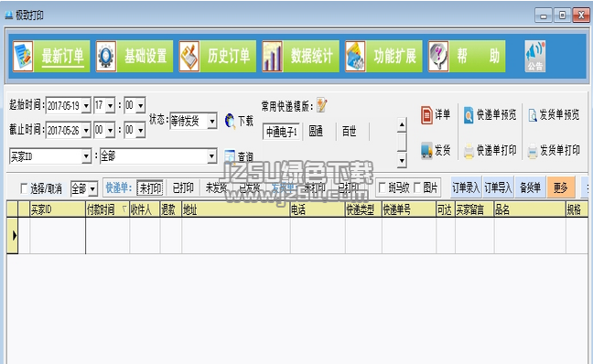Open 发货单预览 preview
This screenshot has height=364, width=593.
point(554,114)
